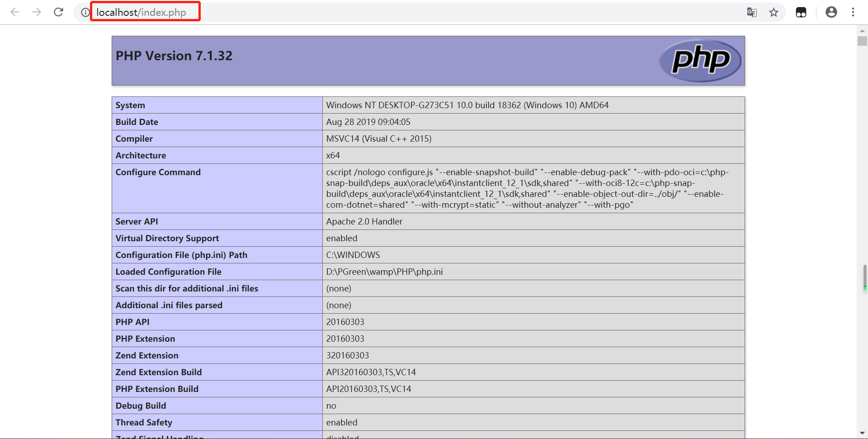
Task: Click the Server API label
Action: click(x=137, y=221)
